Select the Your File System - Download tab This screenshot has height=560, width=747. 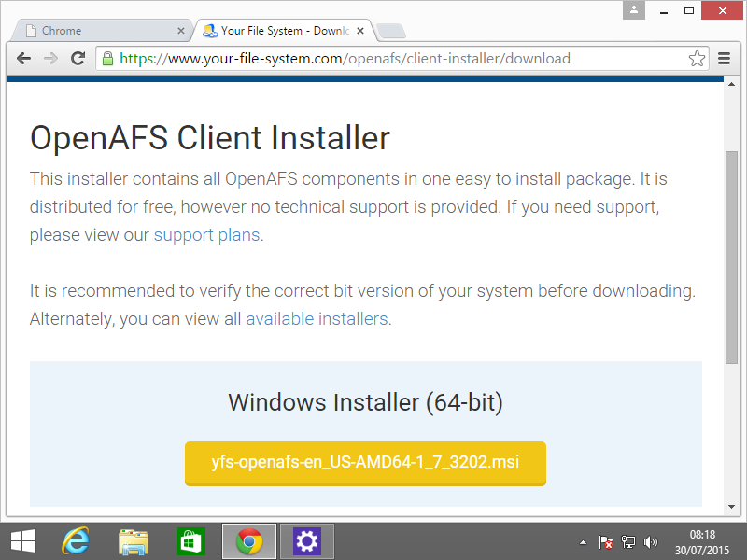tap(285, 31)
